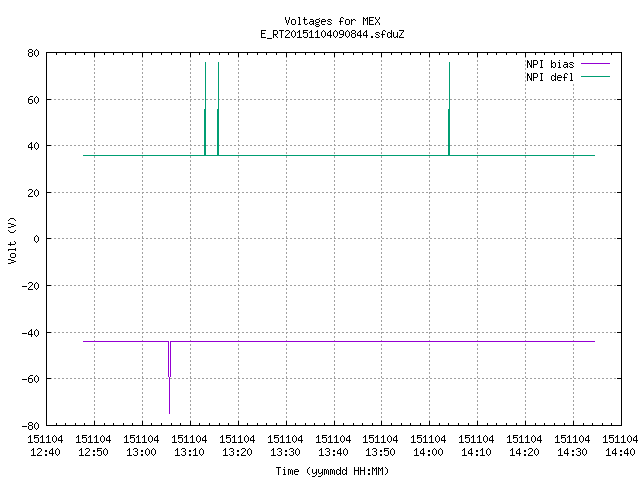The image size is (640, 480).
Task: Click the second green NPI defl spike near 13:16
Action: pyautogui.click(x=218, y=109)
